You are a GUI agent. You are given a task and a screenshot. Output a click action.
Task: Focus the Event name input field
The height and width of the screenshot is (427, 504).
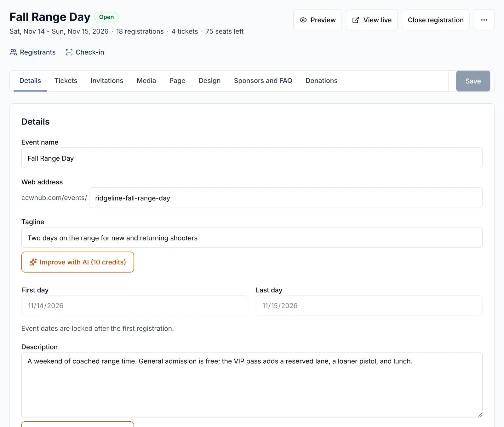coord(252,158)
